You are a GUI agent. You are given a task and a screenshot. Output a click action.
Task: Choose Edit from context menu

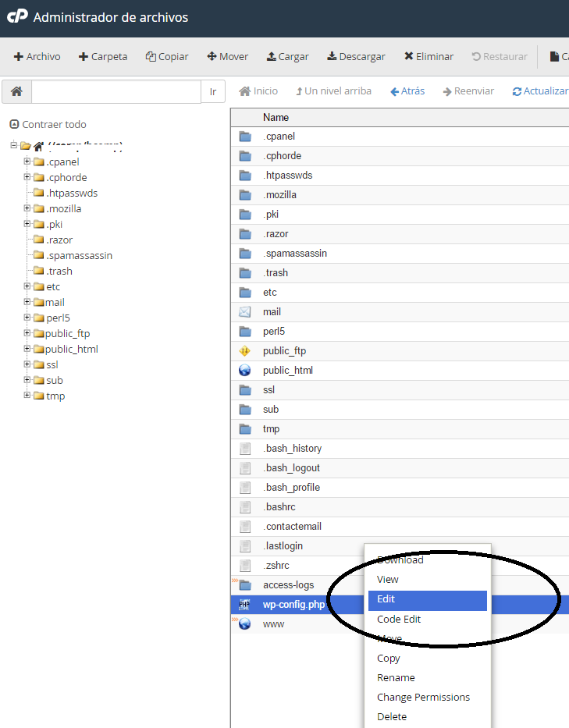click(x=427, y=599)
